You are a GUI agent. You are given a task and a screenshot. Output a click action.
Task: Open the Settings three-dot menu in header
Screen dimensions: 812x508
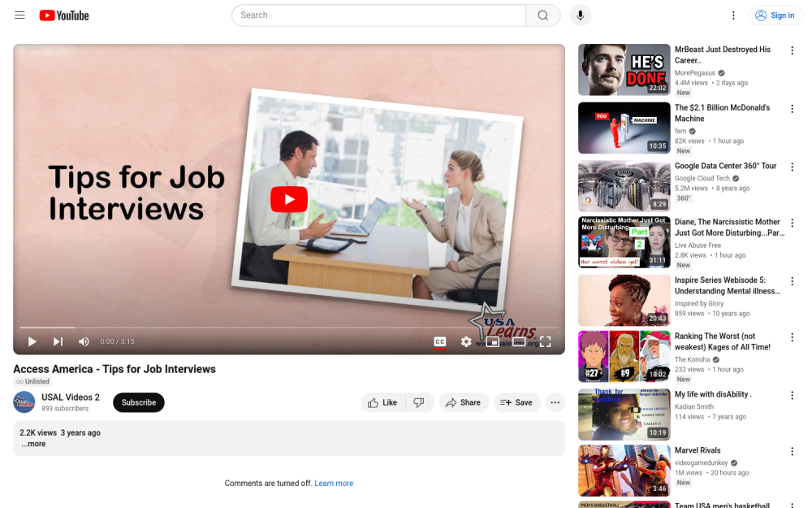coord(733,15)
